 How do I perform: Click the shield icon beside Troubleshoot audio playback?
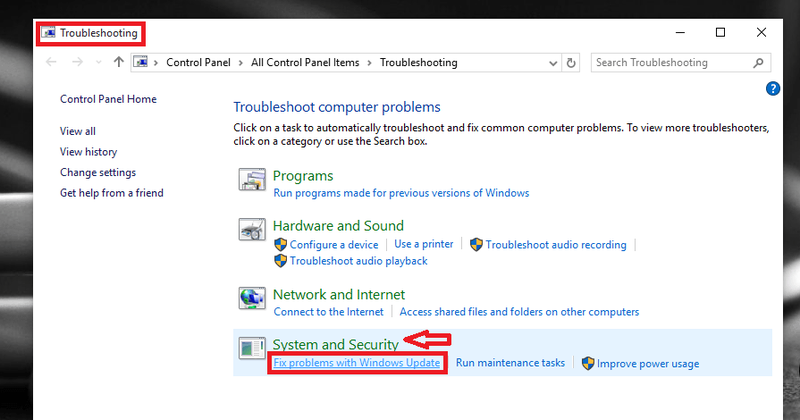point(280,261)
